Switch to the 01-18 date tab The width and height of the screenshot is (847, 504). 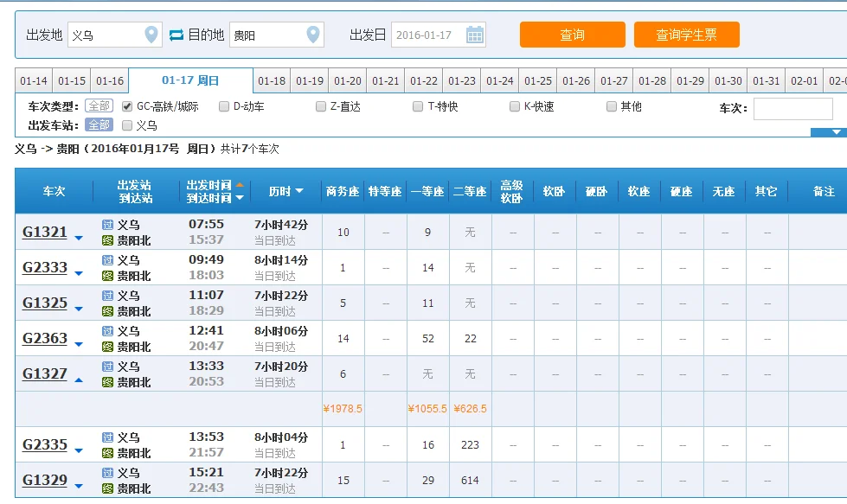click(272, 80)
